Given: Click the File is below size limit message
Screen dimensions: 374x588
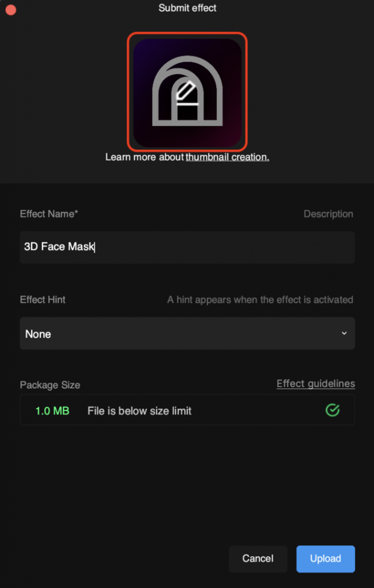Looking at the screenshot, I should (139, 411).
